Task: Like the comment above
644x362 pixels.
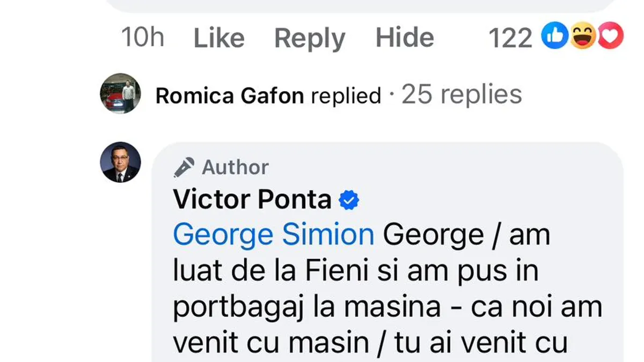Action: (x=218, y=38)
